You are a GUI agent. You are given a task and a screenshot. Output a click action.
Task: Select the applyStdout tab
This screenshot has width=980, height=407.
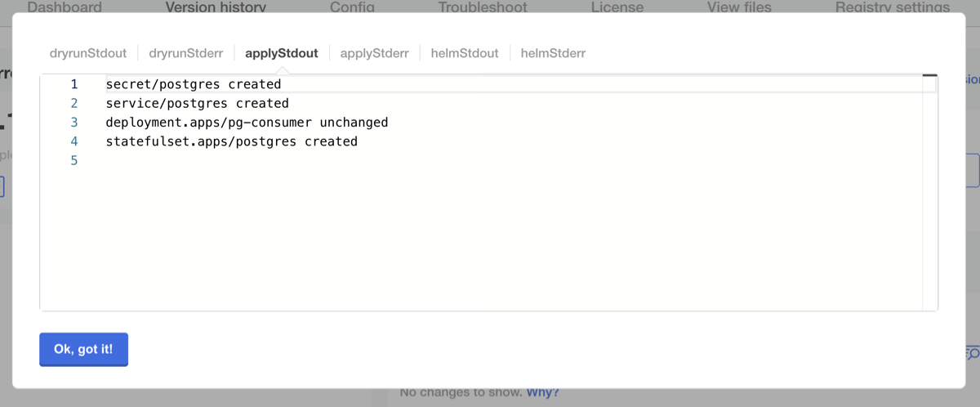282,54
